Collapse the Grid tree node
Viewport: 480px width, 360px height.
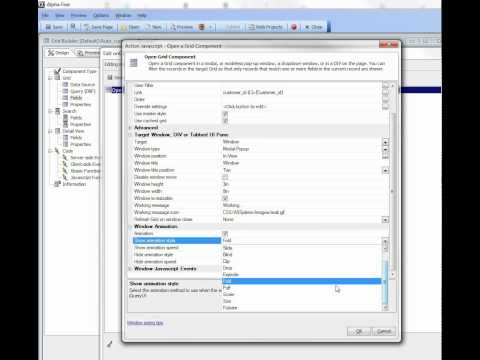coord(50,78)
